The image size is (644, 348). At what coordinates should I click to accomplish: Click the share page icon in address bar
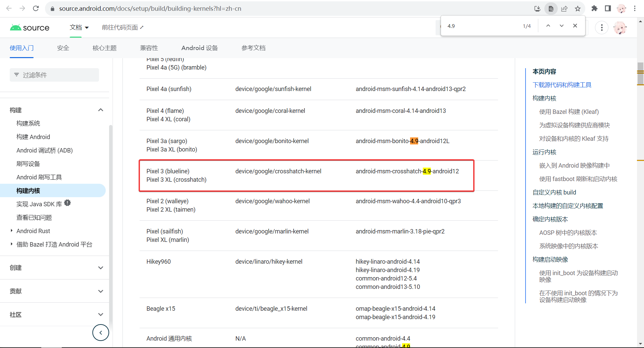tap(564, 8)
